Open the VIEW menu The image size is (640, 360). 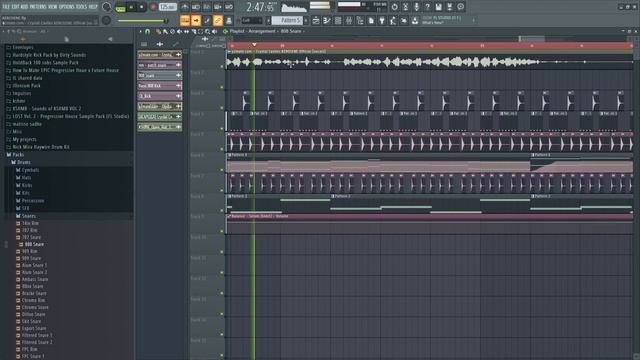pyautogui.click(x=53, y=7)
